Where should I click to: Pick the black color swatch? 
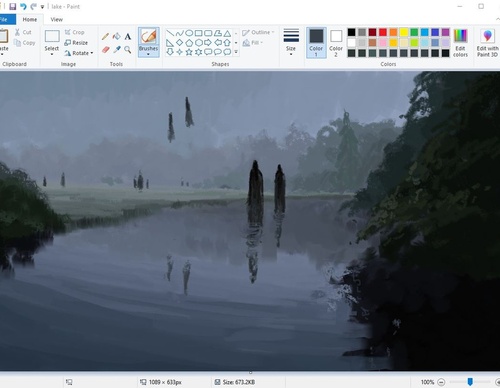[x=351, y=32]
